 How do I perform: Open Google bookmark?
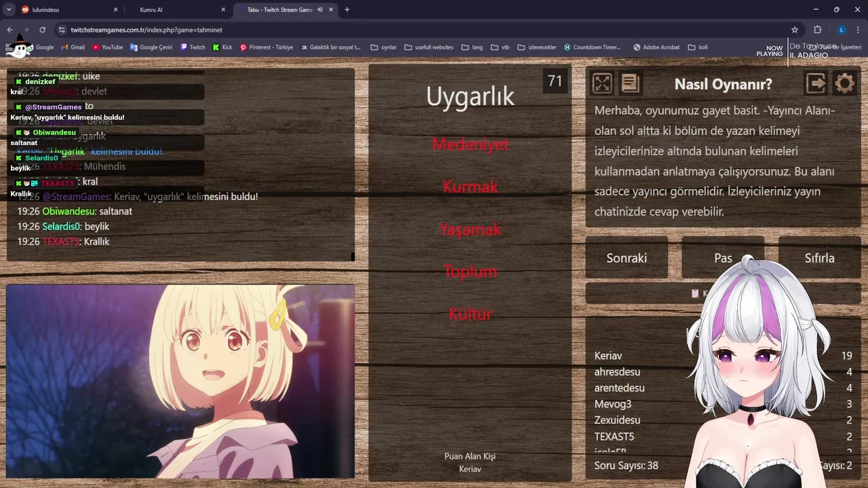tap(40, 47)
